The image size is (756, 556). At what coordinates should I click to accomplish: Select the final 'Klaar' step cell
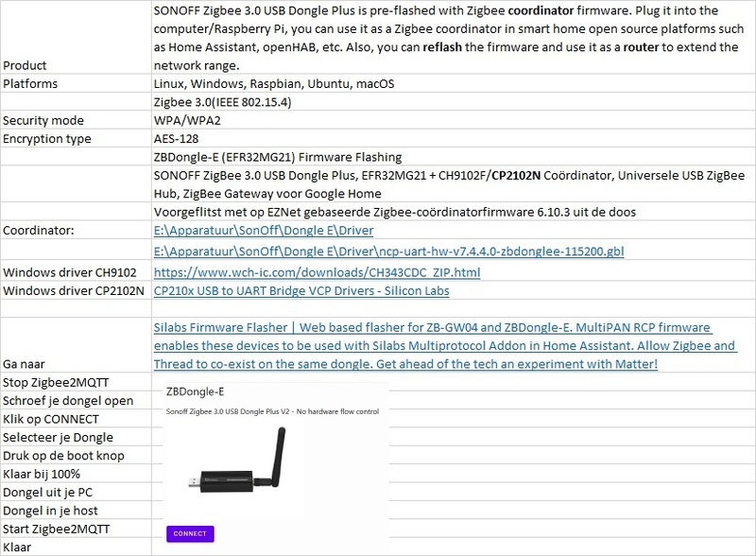[x=76, y=547]
